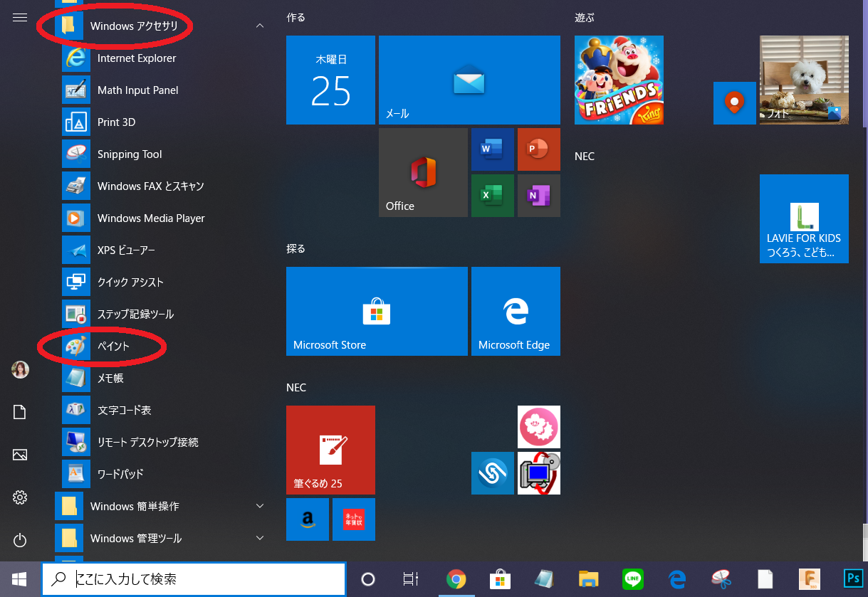The image size is (868, 597).
Task: Open the メール mail tile
Action: (469, 80)
